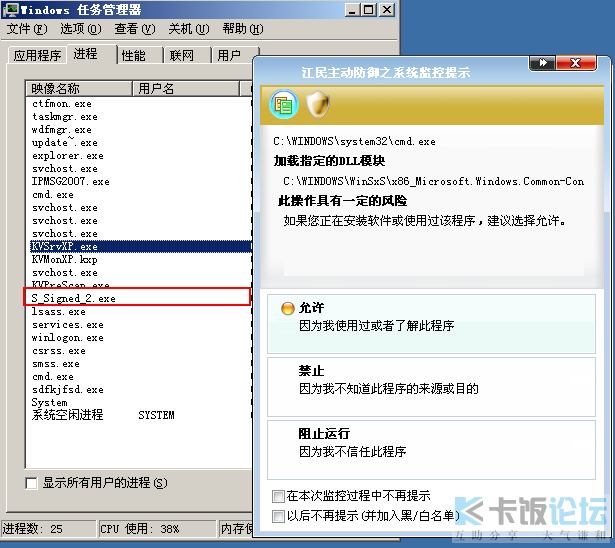The image size is (615, 548).
Task: Close the Jiangmin alert with red X
Action: (576, 63)
